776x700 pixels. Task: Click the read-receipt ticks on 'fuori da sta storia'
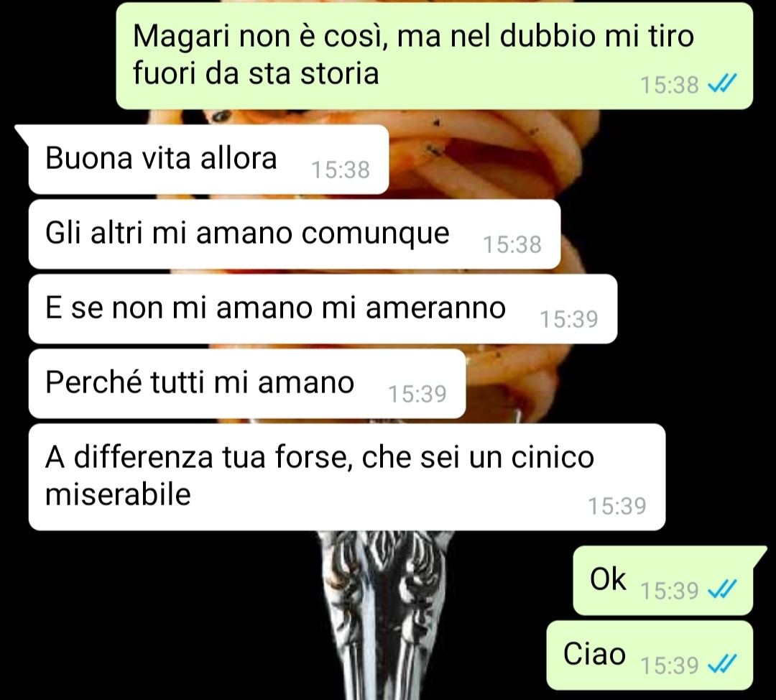click(x=722, y=84)
